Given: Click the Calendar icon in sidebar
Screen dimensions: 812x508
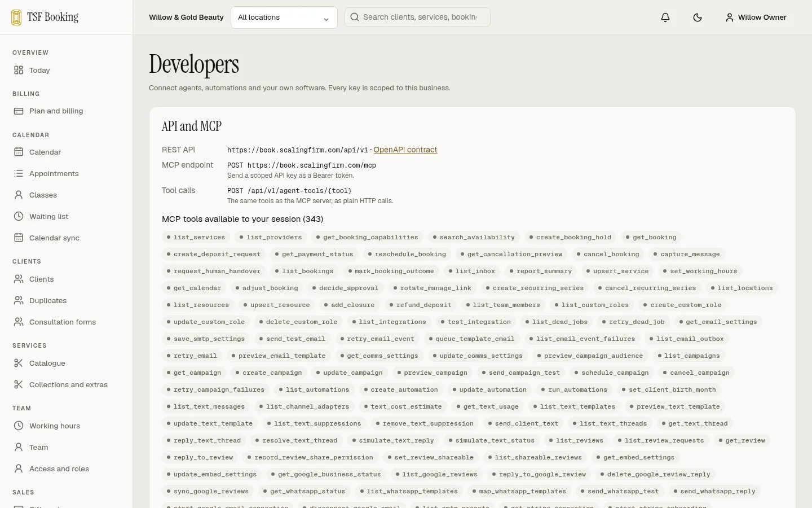Looking at the screenshot, I should pos(19,152).
